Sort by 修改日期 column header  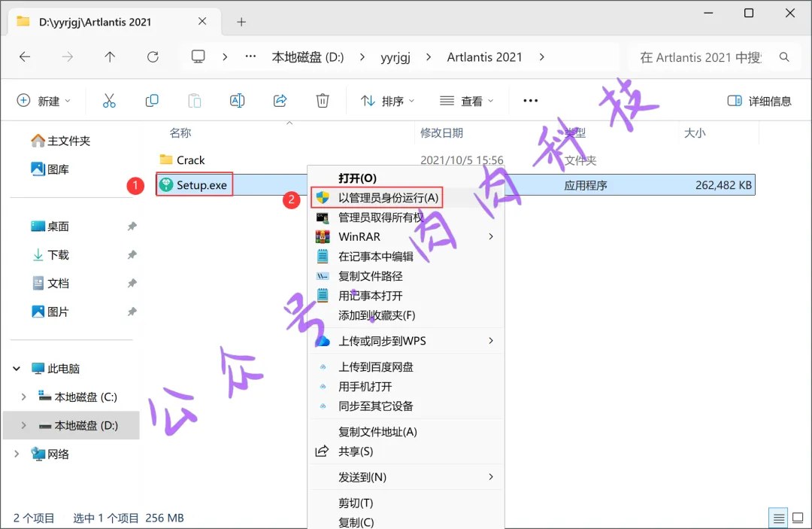441,133
